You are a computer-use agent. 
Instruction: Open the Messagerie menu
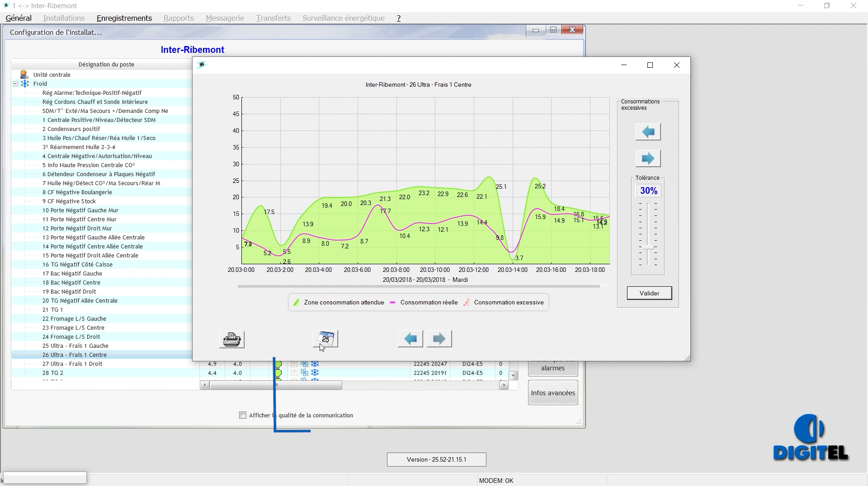point(225,18)
